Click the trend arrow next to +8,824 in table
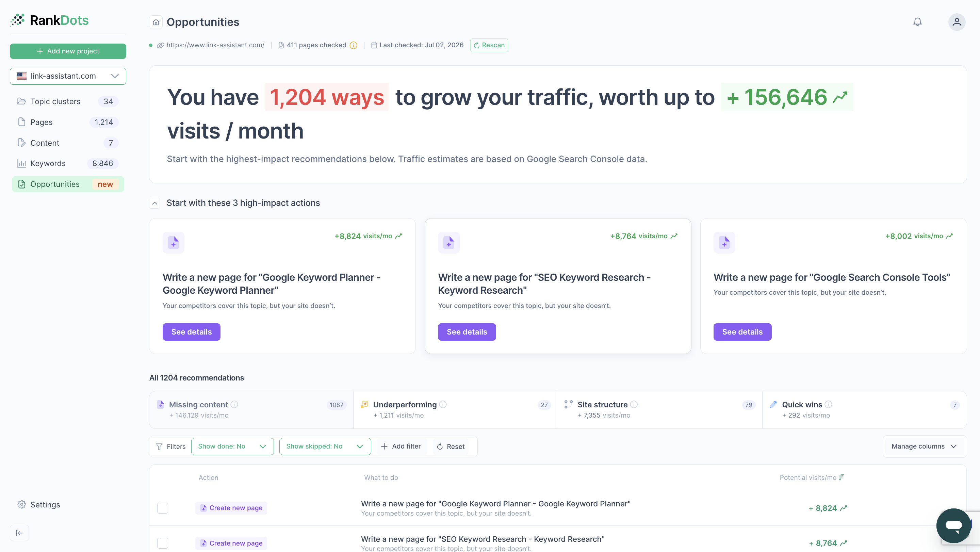Viewport: 980px width, 552px height. (844, 508)
